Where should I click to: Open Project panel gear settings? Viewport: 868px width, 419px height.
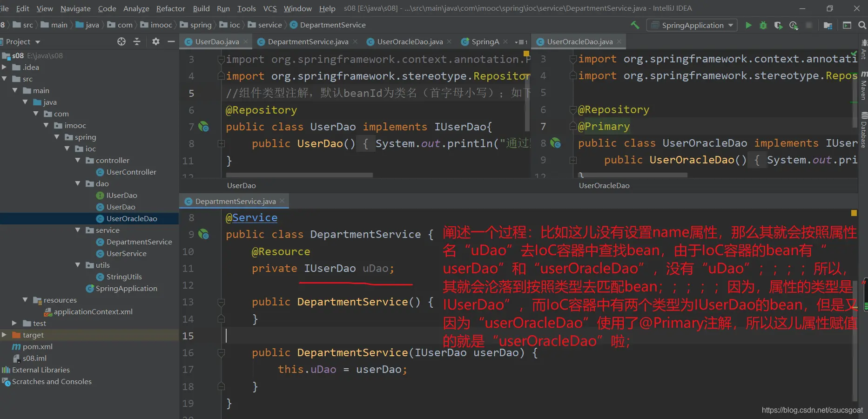pos(156,41)
